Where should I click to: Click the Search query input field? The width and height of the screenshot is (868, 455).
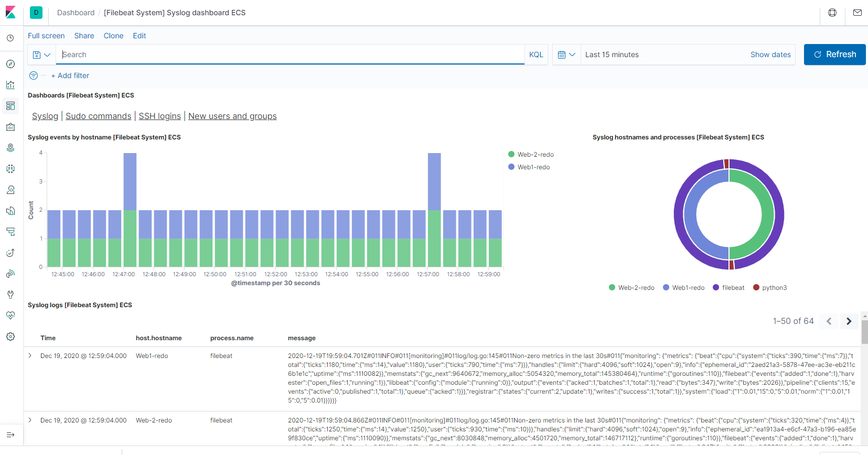point(290,55)
